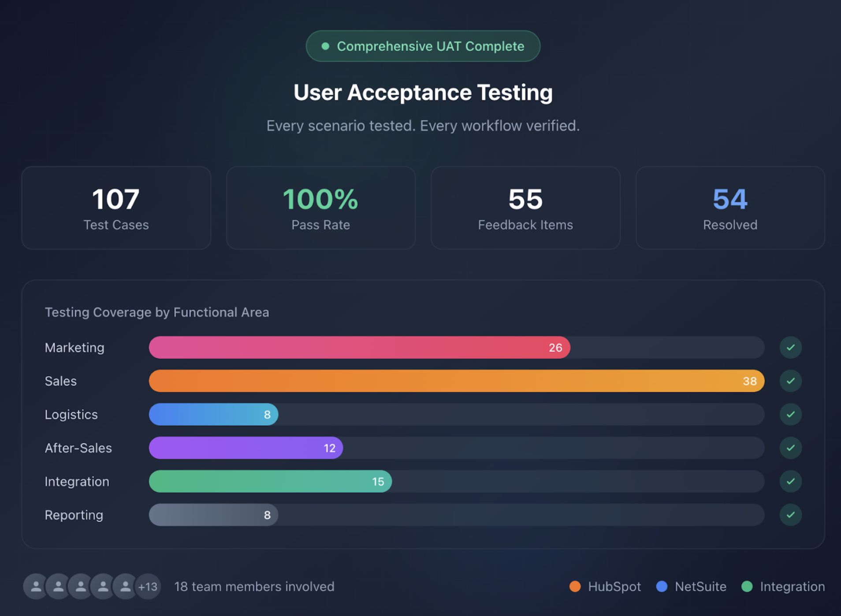Click the Comprehensive UAT Complete badge
The width and height of the screenshot is (841, 616).
(423, 46)
